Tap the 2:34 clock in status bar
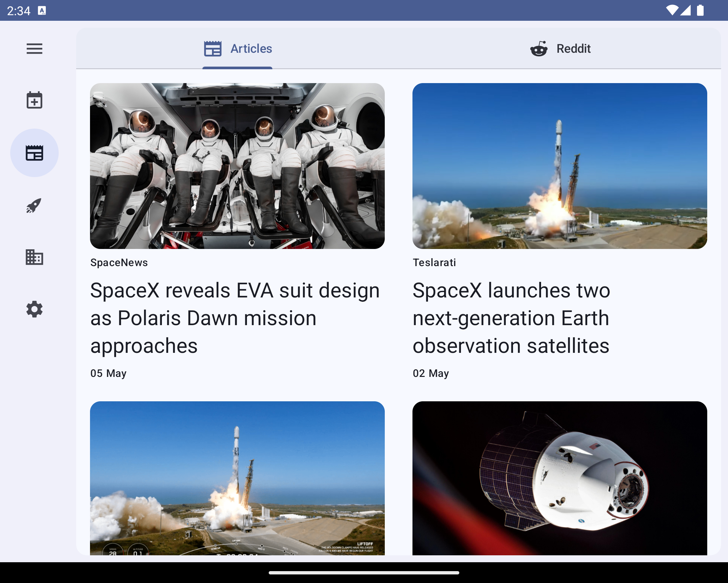The image size is (728, 583). click(x=18, y=11)
